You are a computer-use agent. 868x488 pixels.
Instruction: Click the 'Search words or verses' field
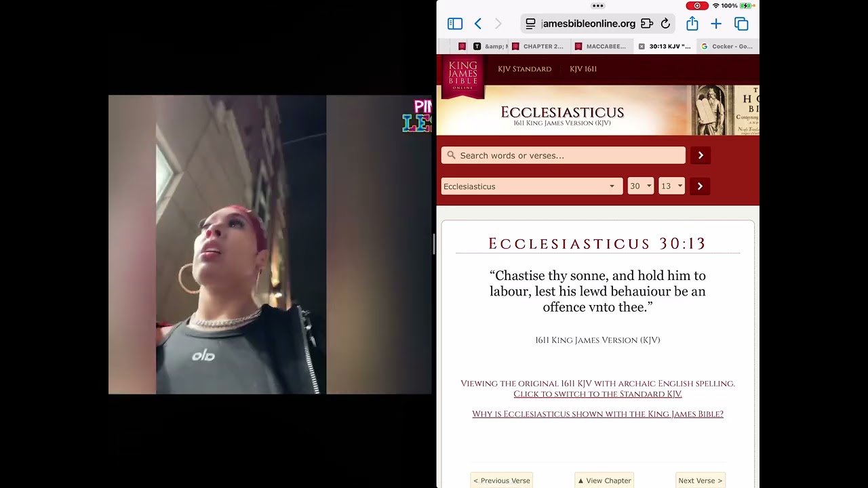click(564, 155)
